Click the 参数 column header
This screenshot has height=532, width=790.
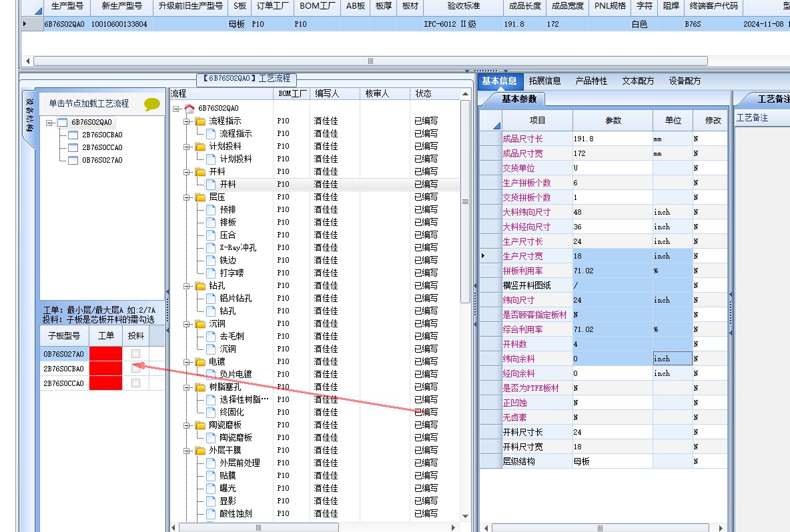click(x=613, y=120)
